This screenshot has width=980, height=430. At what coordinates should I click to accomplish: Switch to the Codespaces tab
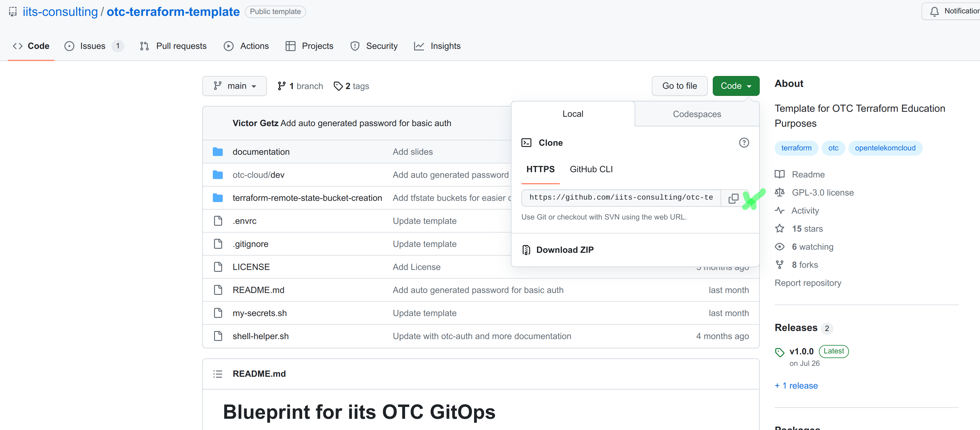(697, 114)
